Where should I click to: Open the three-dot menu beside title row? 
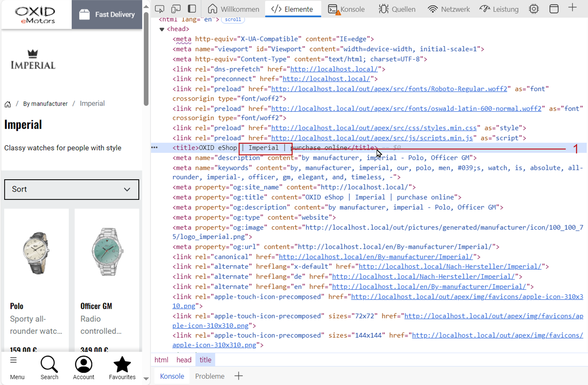(x=155, y=147)
